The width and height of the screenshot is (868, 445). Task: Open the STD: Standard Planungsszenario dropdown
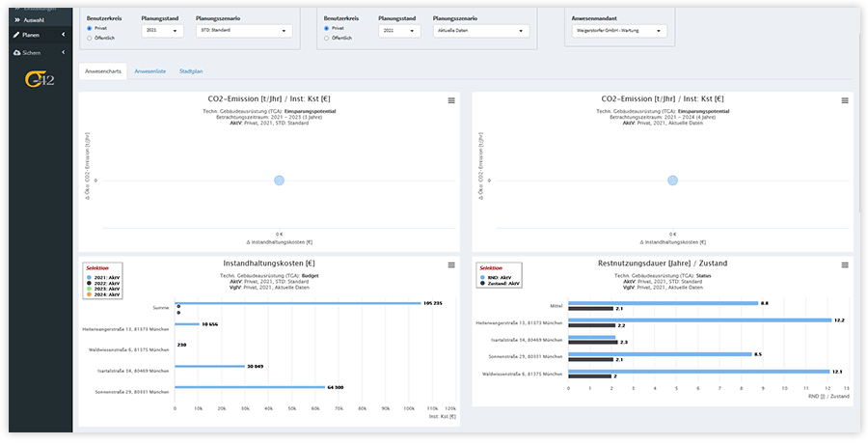point(243,31)
